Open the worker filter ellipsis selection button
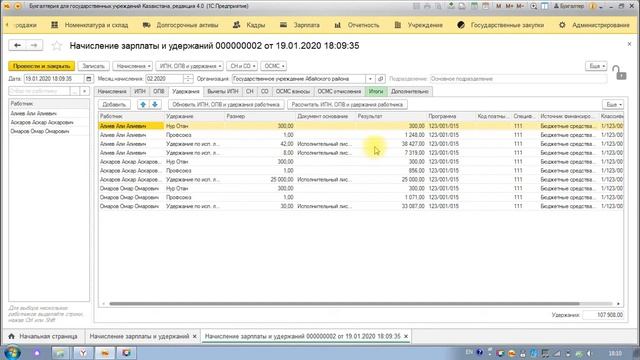The width and height of the screenshot is (640, 360). (x=75, y=91)
